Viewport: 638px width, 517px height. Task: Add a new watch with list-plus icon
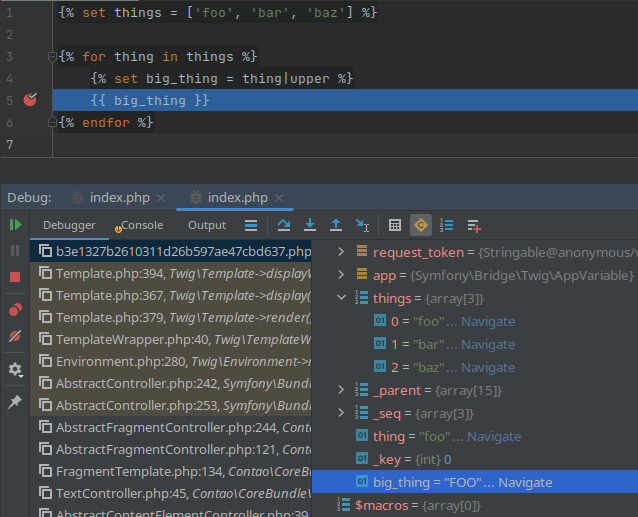474,225
